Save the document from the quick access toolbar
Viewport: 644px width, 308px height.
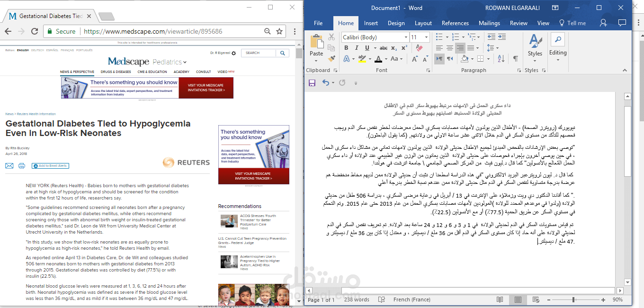[x=312, y=82]
